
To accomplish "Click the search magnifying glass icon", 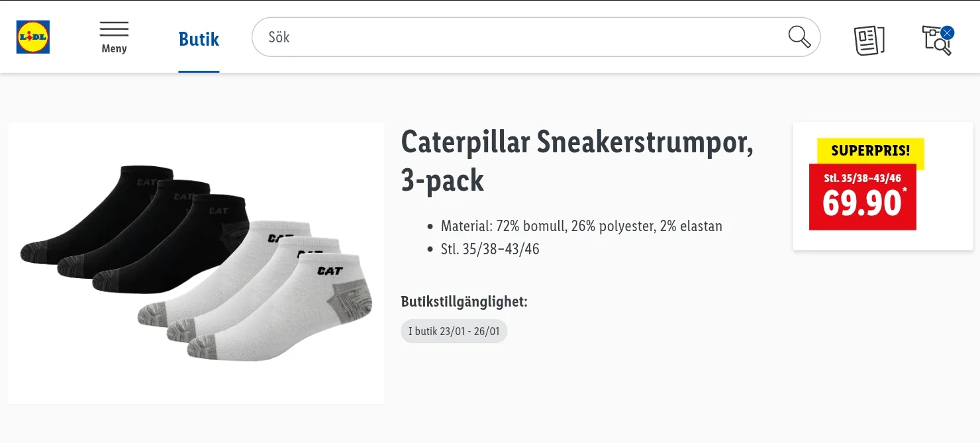I will 799,37.
